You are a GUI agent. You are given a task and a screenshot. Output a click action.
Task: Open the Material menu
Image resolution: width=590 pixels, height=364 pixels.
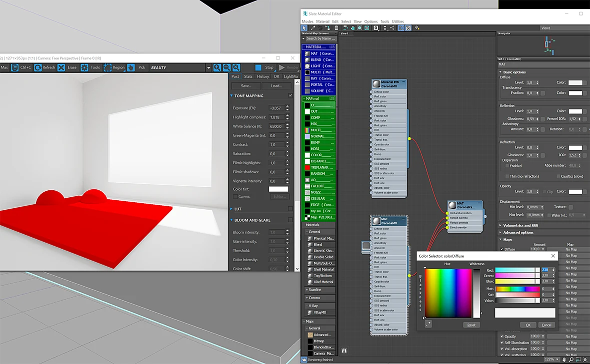click(322, 21)
